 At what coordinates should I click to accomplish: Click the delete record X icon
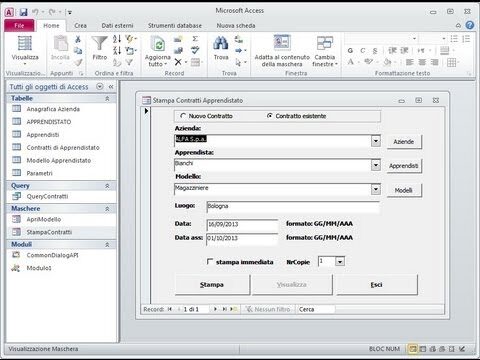[x=178, y=62]
